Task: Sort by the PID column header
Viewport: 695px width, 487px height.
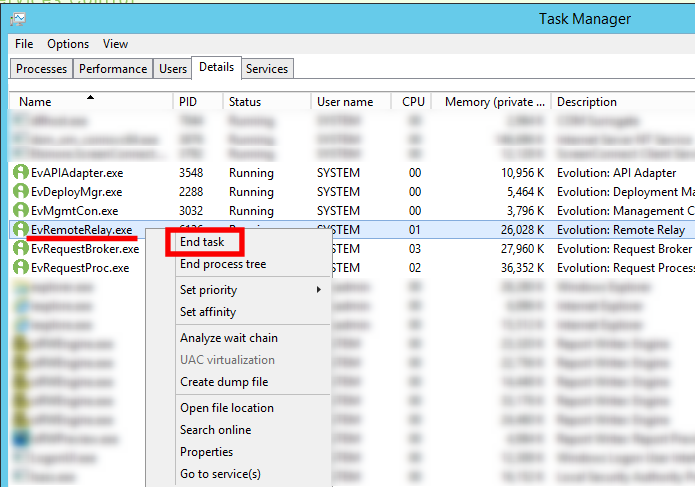Action: 197,101
